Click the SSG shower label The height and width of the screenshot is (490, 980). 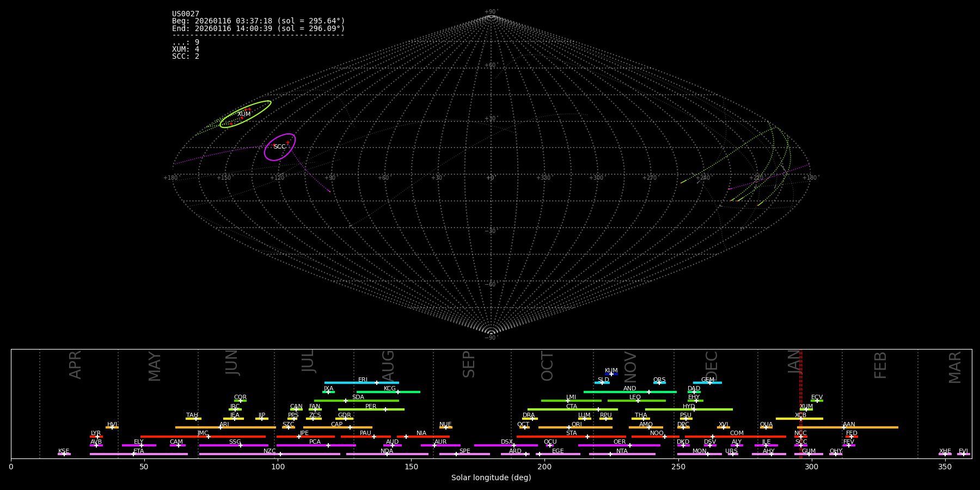pyautogui.click(x=235, y=442)
